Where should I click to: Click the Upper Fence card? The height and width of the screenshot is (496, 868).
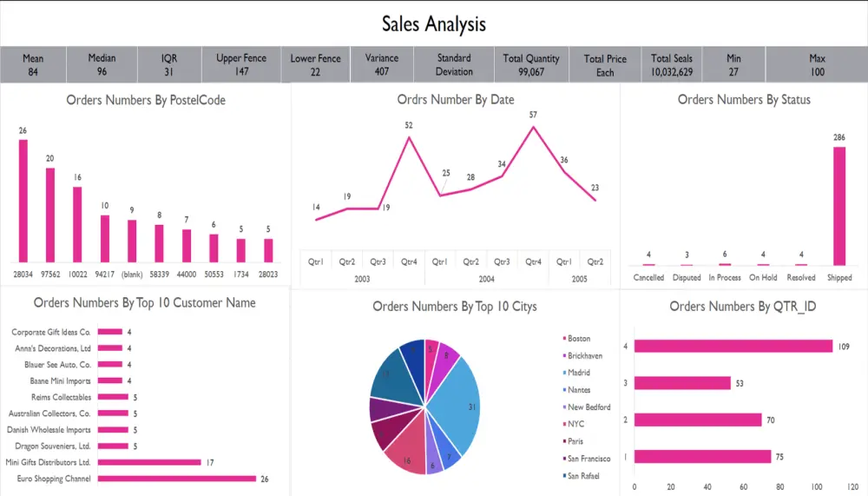240,65
